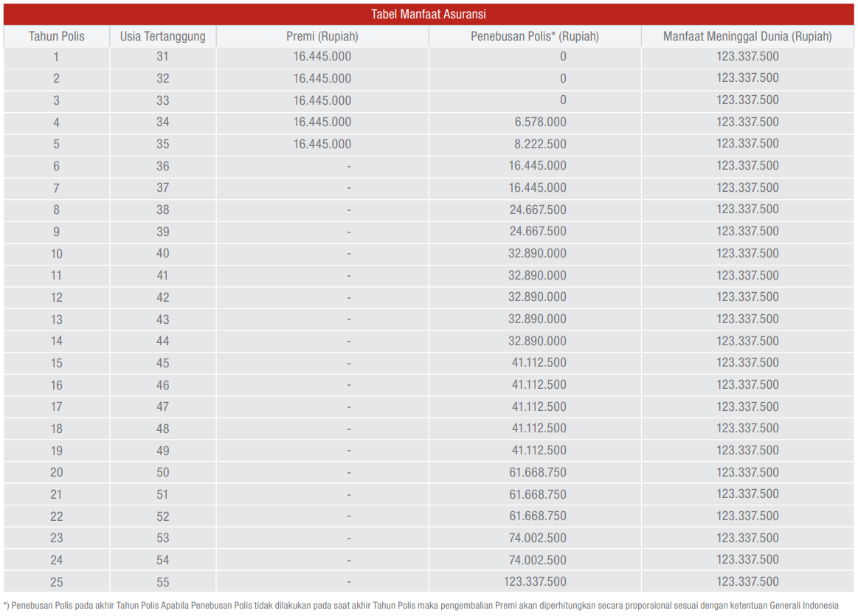Select penebusan 24.667.500 in age 39 row

(x=538, y=232)
